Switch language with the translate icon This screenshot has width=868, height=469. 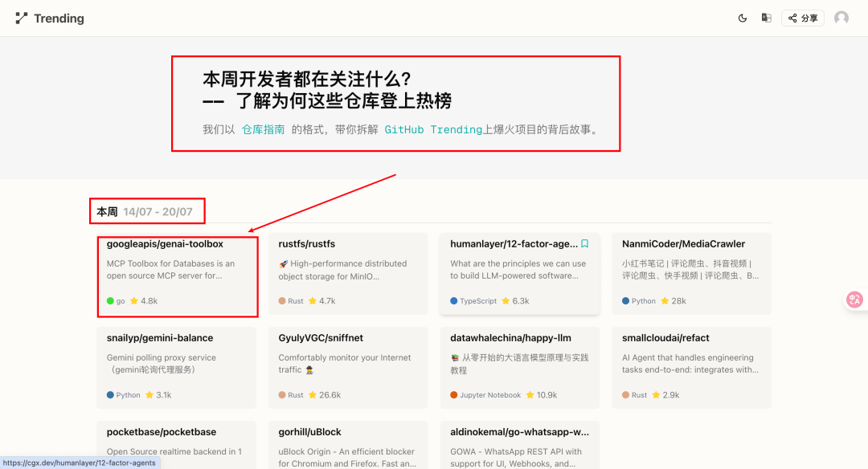coord(766,18)
